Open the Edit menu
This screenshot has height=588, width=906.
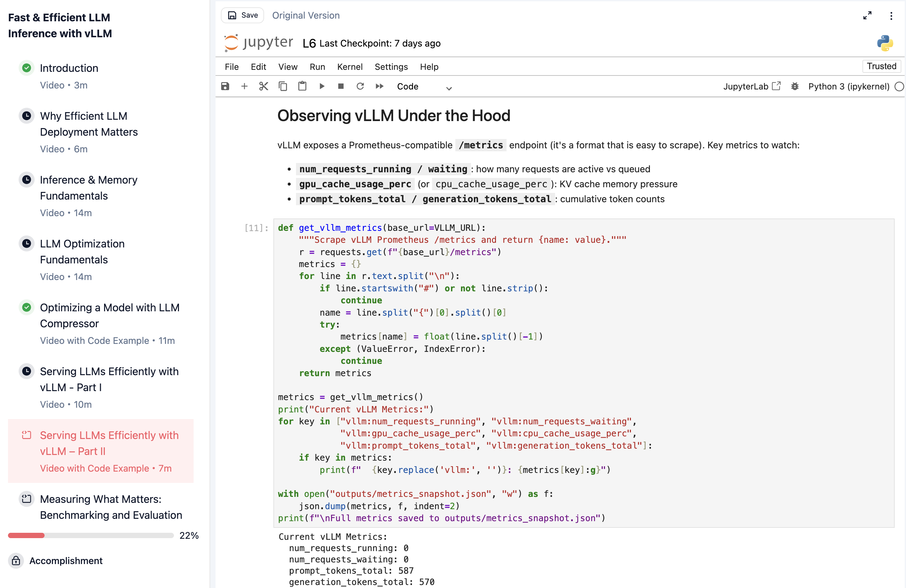point(258,67)
